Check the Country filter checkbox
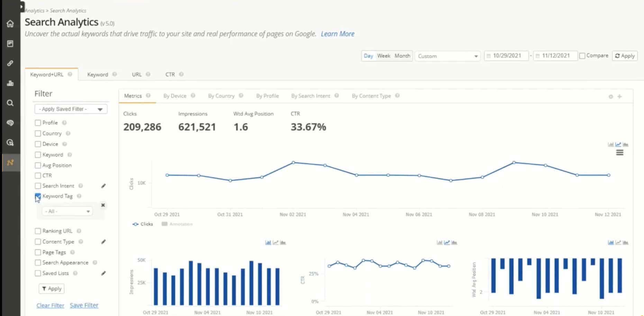Image resolution: width=644 pixels, height=316 pixels. click(38, 133)
